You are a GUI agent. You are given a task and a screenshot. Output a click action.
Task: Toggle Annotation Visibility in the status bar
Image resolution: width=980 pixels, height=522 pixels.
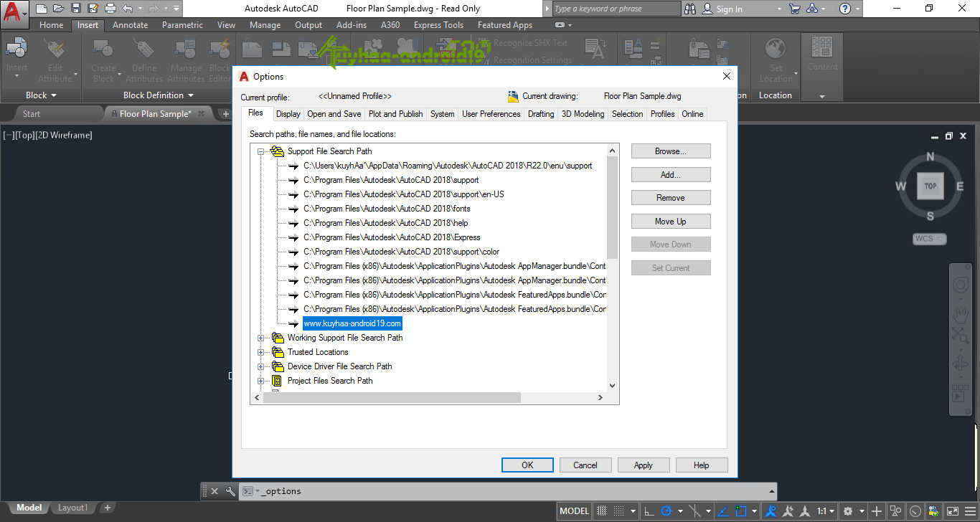tap(771, 511)
